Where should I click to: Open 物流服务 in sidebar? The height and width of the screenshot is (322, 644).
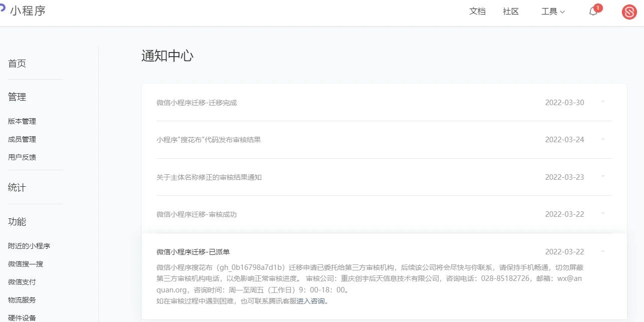(x=22, y=300)
